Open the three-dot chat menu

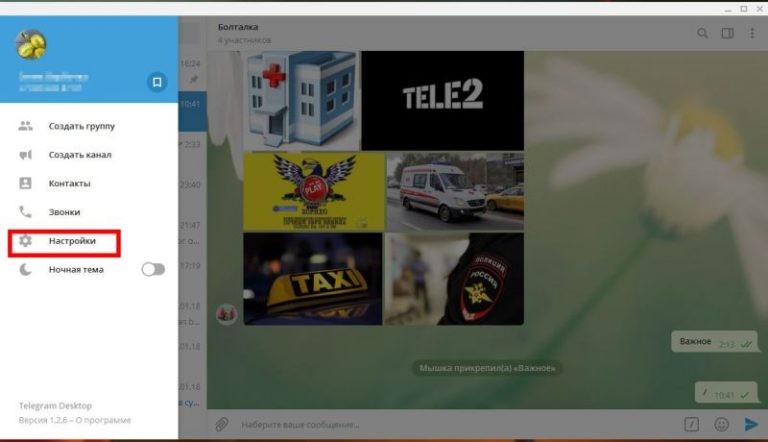pos(752,33)
